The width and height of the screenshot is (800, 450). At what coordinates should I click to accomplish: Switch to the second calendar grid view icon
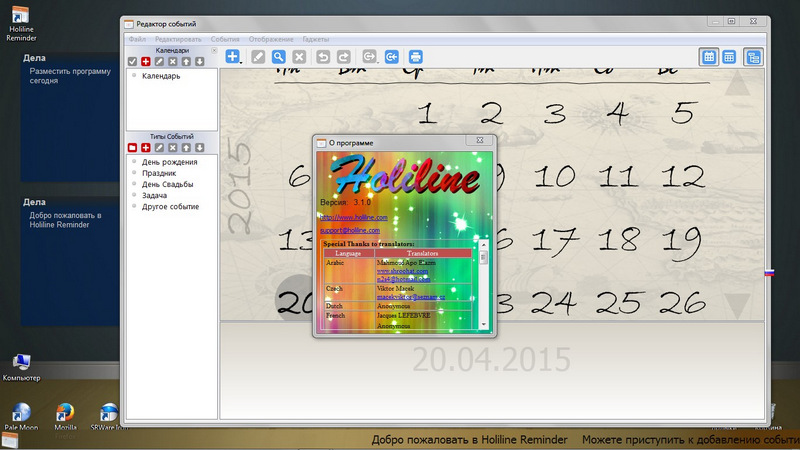click(x=729, y=57)
